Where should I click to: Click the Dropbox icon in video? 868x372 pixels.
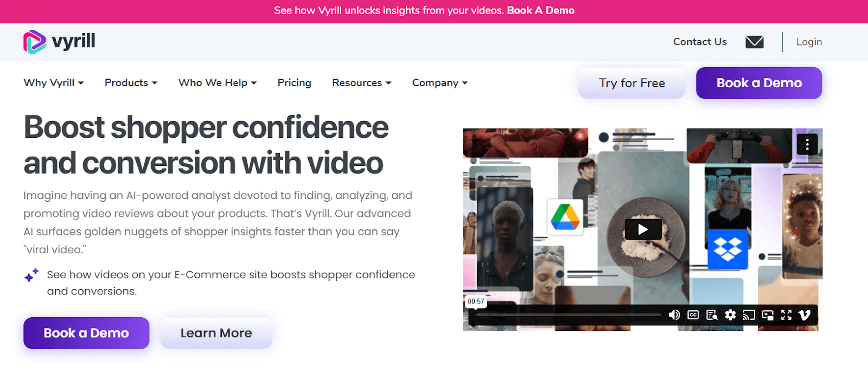(x=727, y=249)
